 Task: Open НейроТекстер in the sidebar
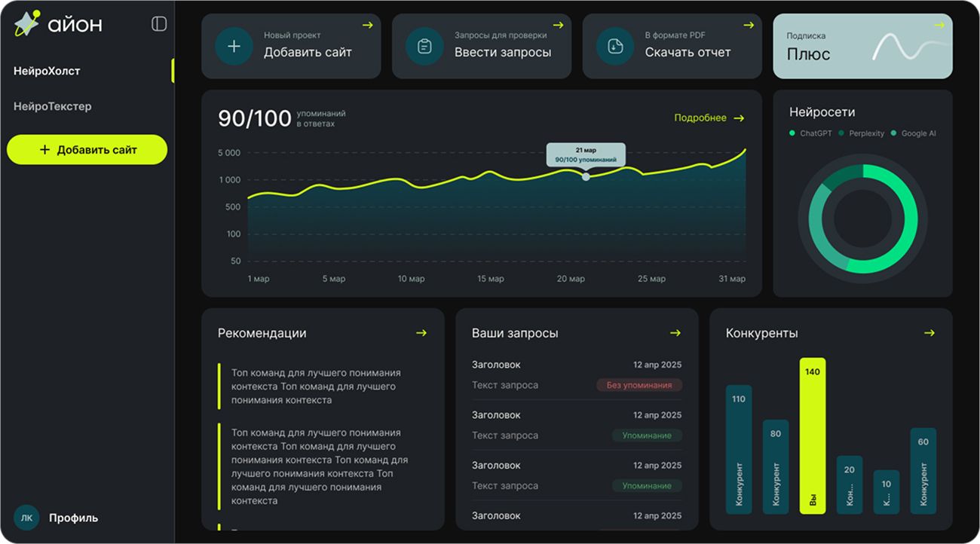(x=53, y=106)
